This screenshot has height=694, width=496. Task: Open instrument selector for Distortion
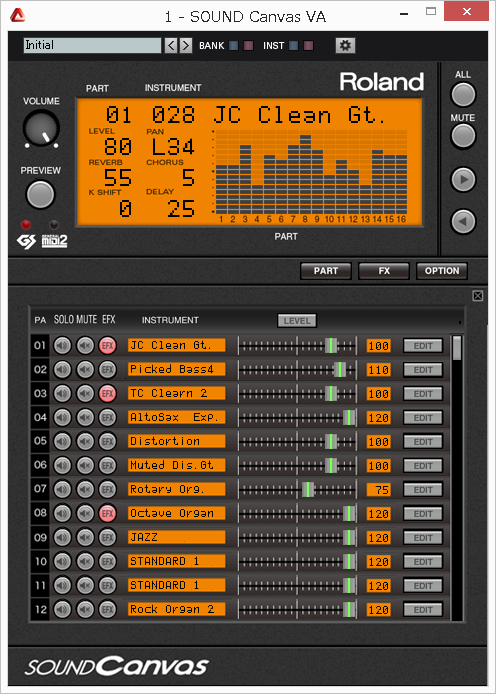[177, 441]
